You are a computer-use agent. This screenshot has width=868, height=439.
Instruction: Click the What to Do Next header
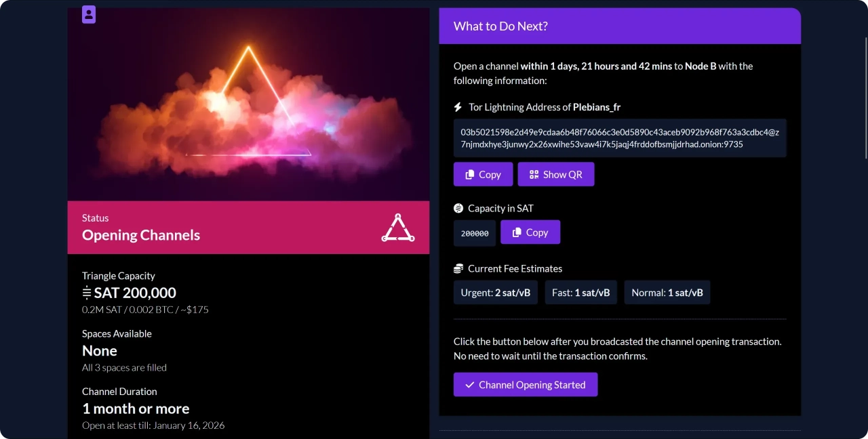(620, 26)
